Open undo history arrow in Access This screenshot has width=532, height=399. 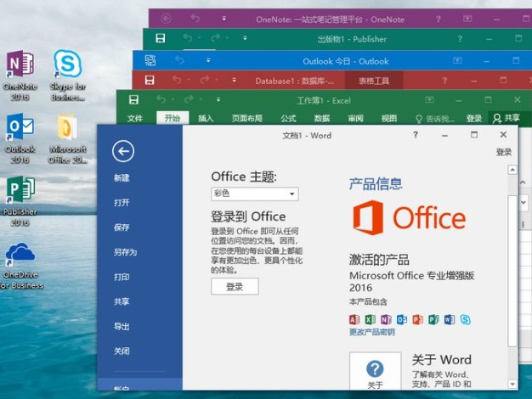(189, 81)
